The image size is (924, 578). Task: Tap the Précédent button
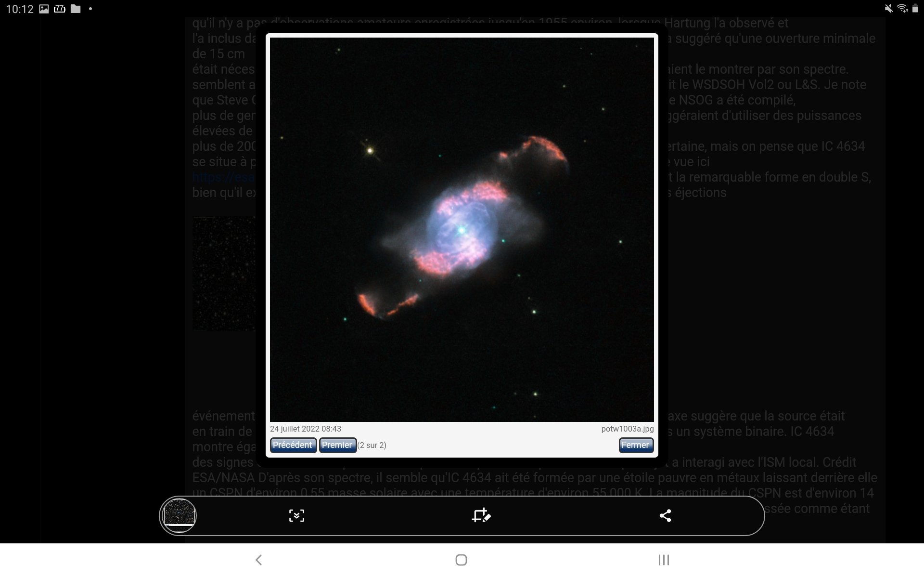click(x=293, y=445)
